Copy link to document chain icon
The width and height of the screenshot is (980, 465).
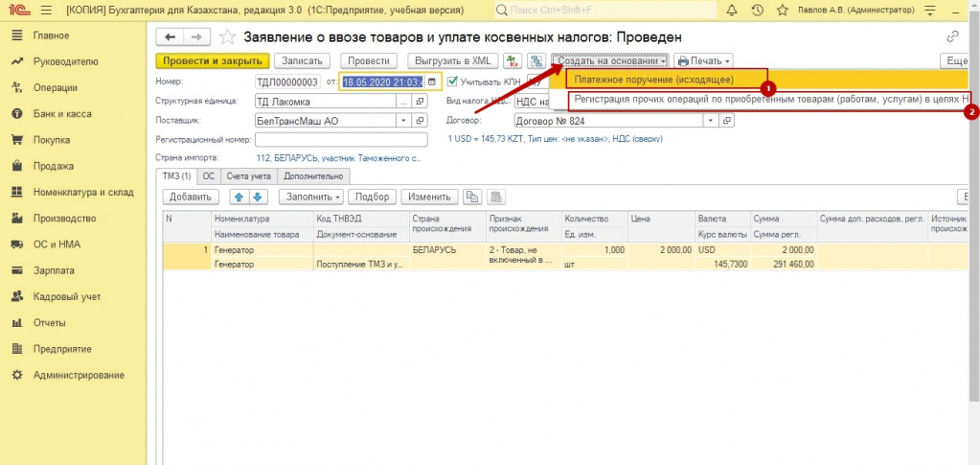(x=953, y=36)
